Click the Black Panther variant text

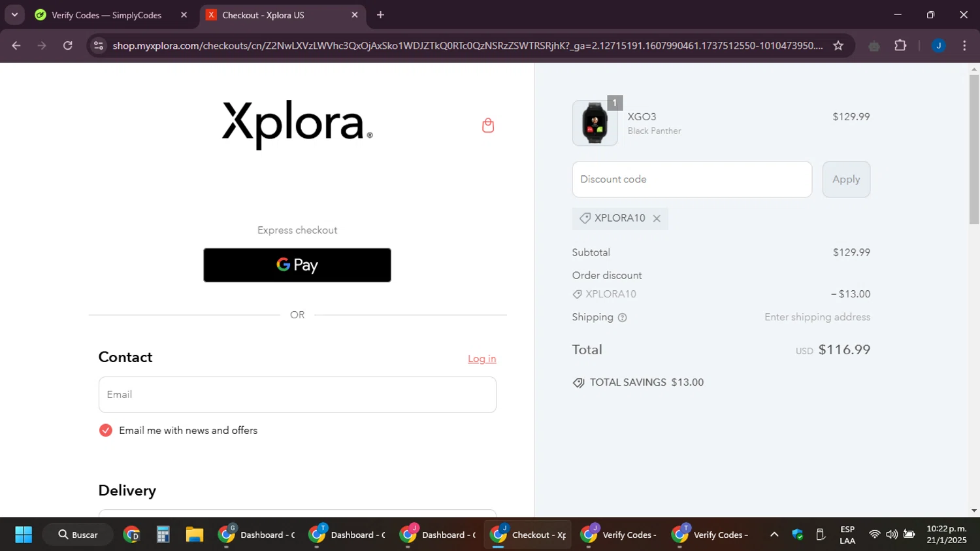tap(655, 131)
